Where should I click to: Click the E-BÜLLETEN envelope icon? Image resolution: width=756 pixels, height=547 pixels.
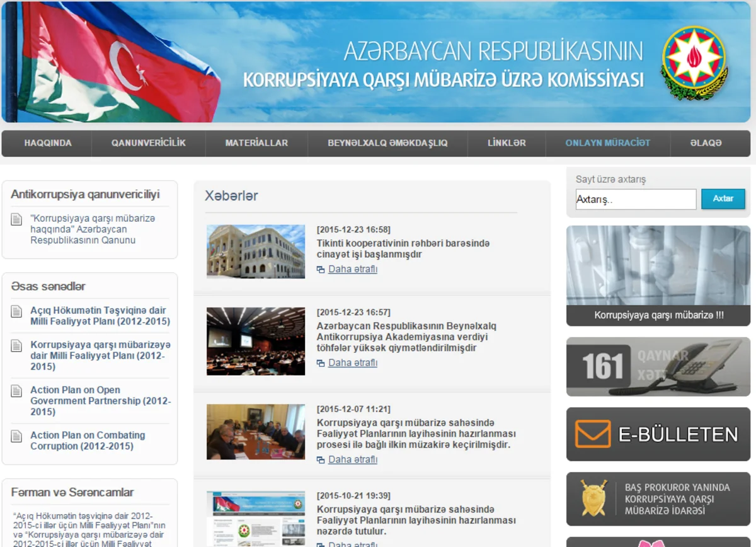593,434
